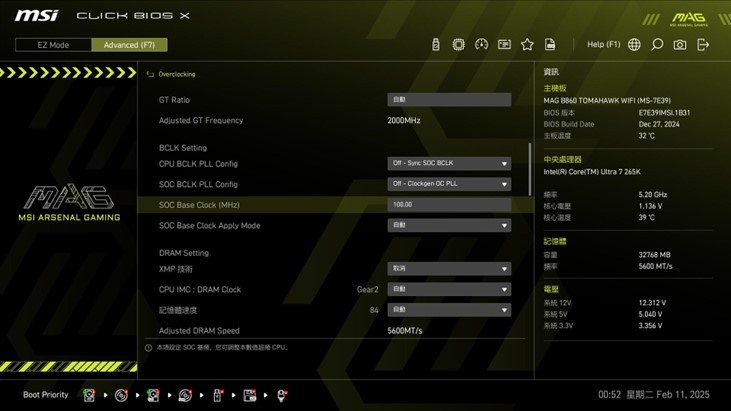Click the GT Ratio input field
Screen dimensions: 731x411
pyautogui.click(x=449, y=100)
